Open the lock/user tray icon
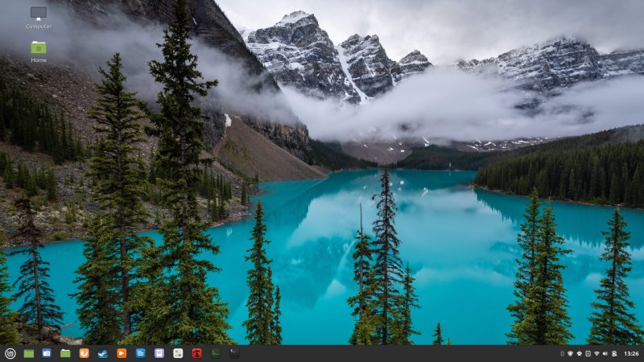Viewport: 644px width, 362px height. 614,354
